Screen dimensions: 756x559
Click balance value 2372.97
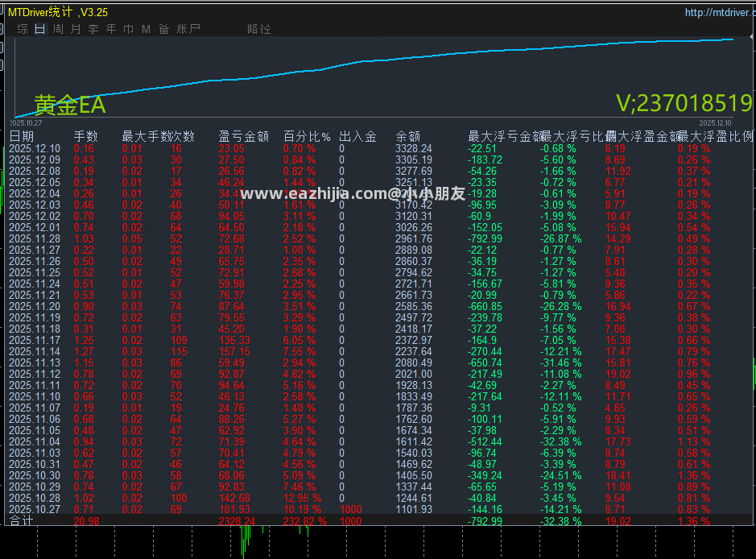click(414, 340)
